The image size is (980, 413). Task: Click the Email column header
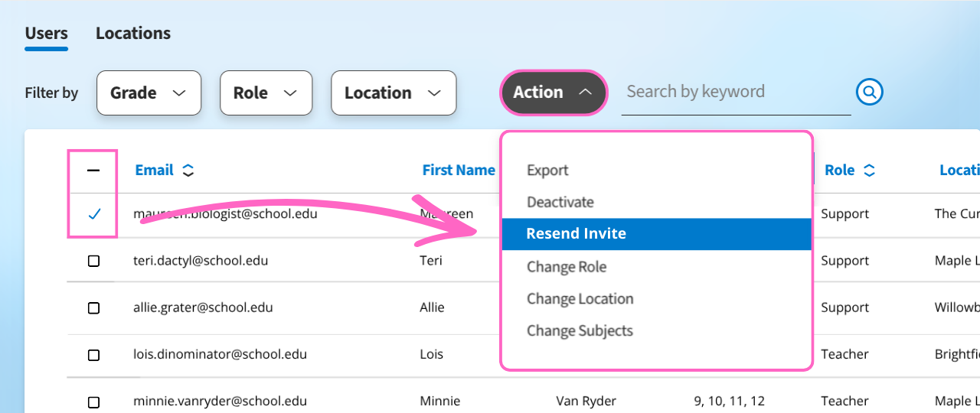[155, 171]
